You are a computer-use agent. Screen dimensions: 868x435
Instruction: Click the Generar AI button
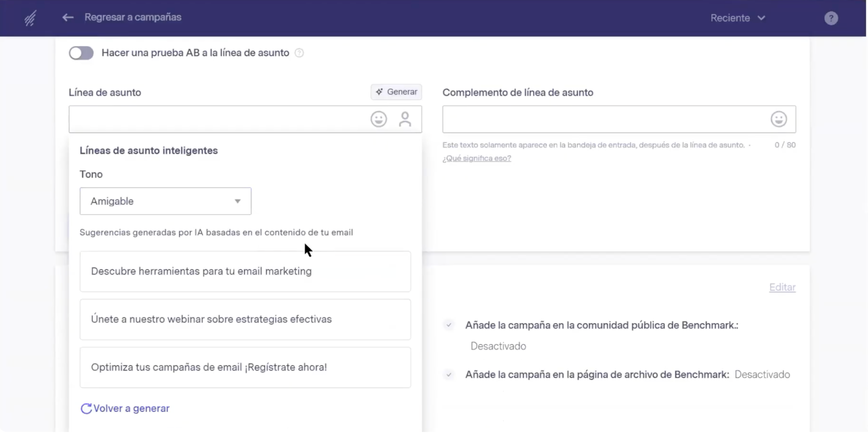[396, 92]
